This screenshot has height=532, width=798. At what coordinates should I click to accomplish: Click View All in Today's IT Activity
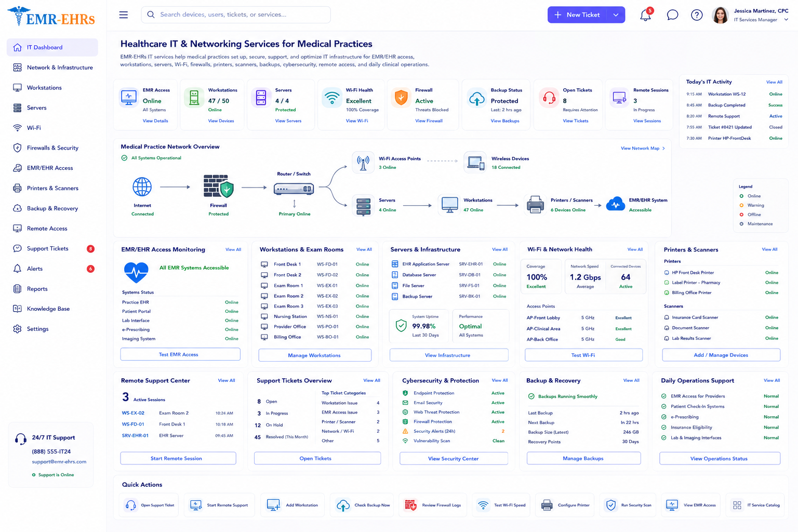point(774,82)
